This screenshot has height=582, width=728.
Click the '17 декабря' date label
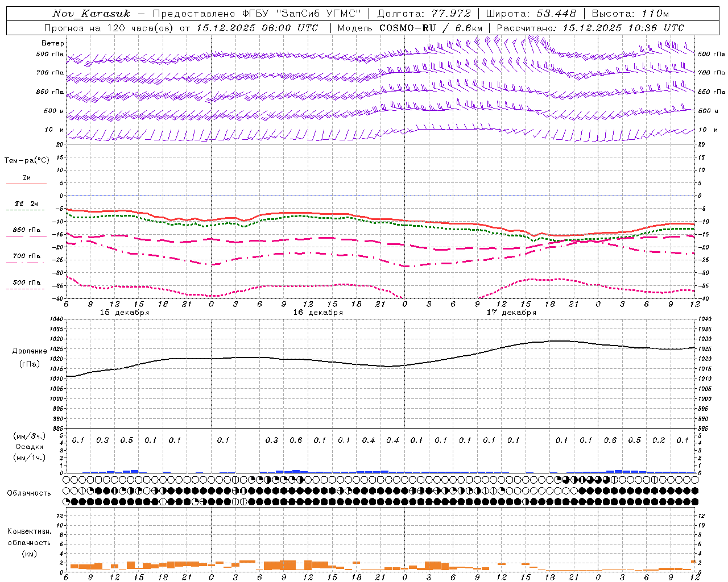click(x=511, y=313)
